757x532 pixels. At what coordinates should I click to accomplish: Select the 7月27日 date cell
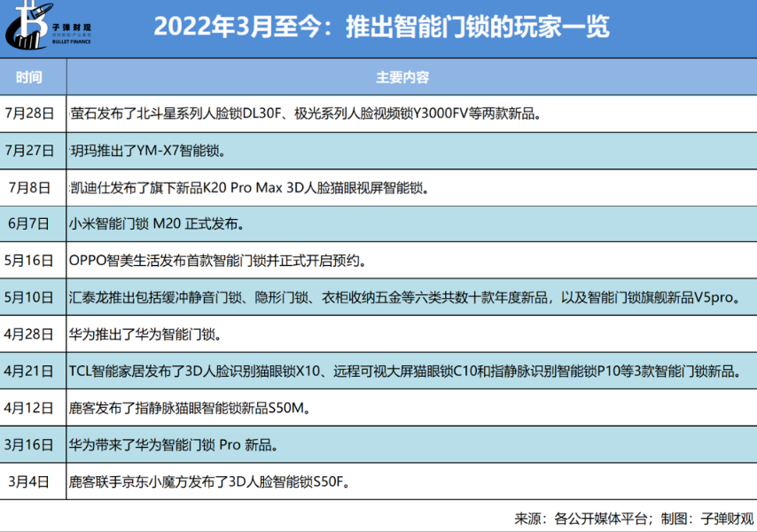tap(29, 151)
